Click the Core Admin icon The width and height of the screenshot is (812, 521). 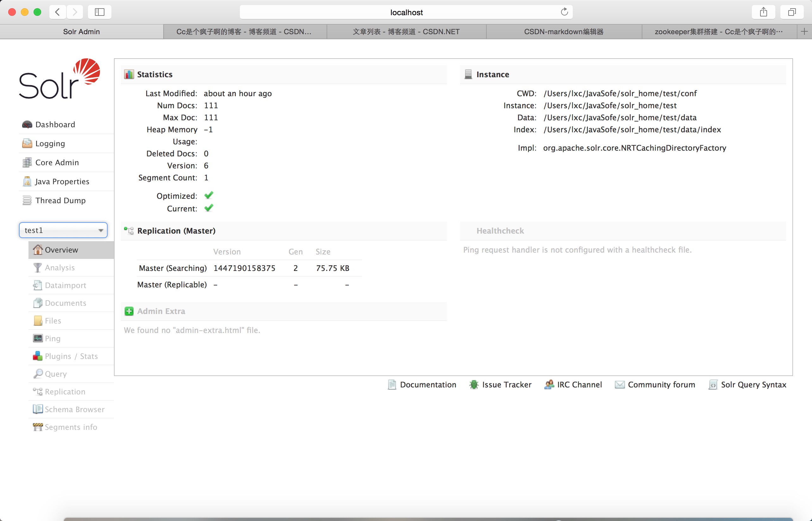27,162
